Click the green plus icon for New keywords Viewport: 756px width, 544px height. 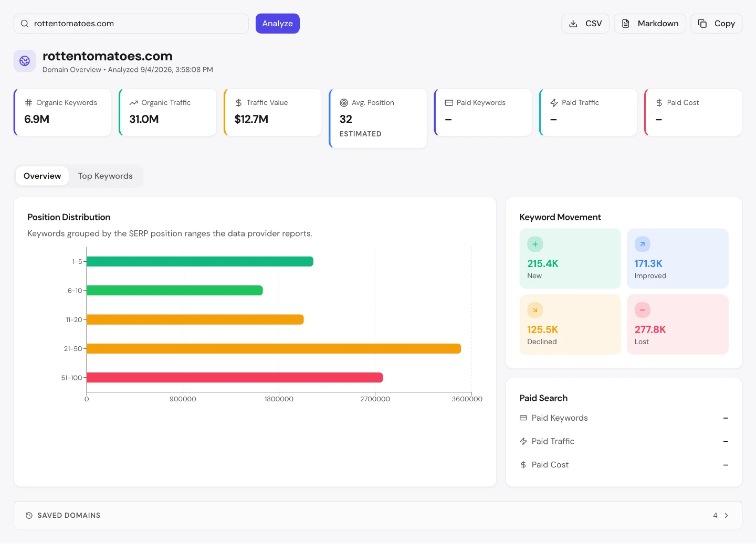pos(535,244)
